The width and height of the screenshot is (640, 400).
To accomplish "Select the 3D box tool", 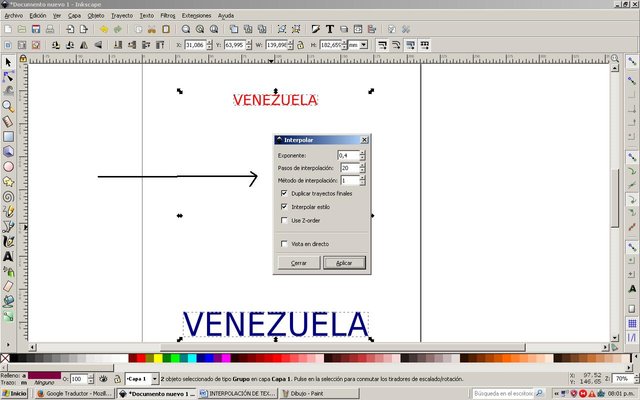I will pyautogui.click(x=8, y=151).
